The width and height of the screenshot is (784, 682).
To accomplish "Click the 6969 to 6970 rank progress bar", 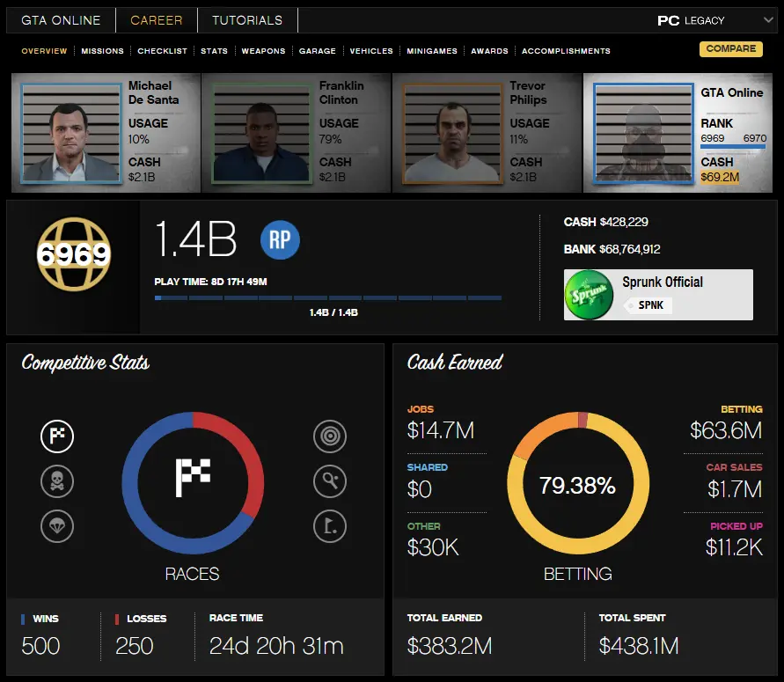I will click(733, 147).
